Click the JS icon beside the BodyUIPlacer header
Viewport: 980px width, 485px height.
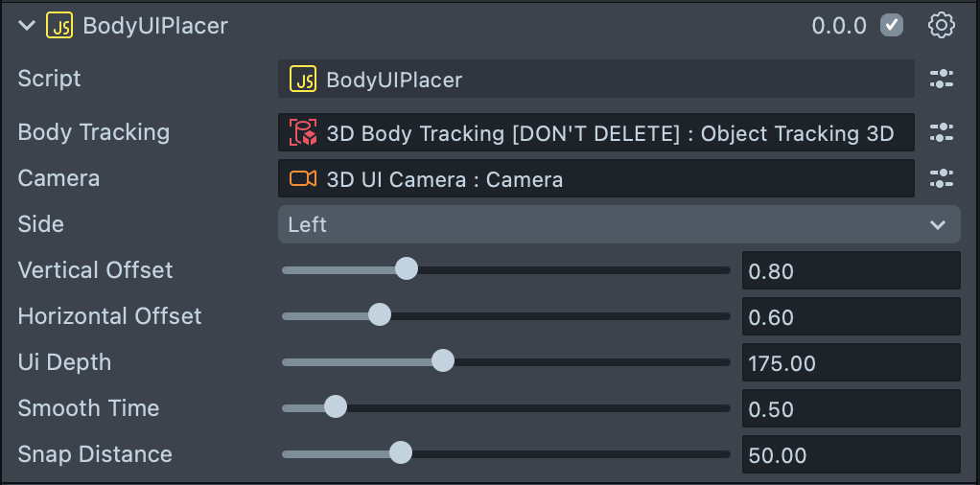pyautogui.click(x=58, y=26)
